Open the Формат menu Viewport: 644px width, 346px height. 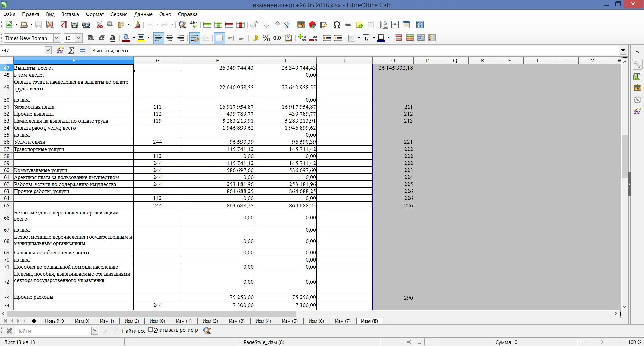pyautogui.click(x=95, y=14)
